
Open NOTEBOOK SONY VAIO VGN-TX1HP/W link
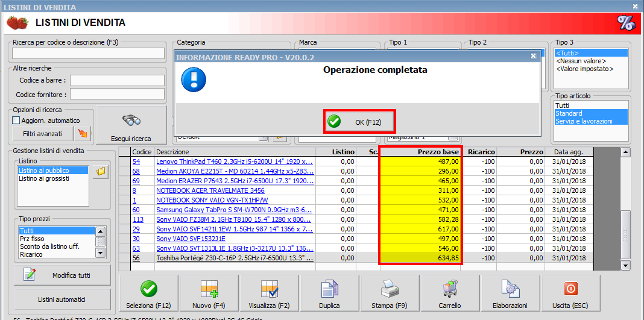tap(212, 200)
